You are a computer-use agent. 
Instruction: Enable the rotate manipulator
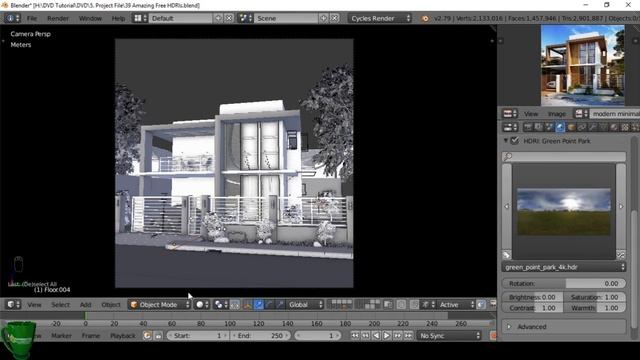pos(269,304)
